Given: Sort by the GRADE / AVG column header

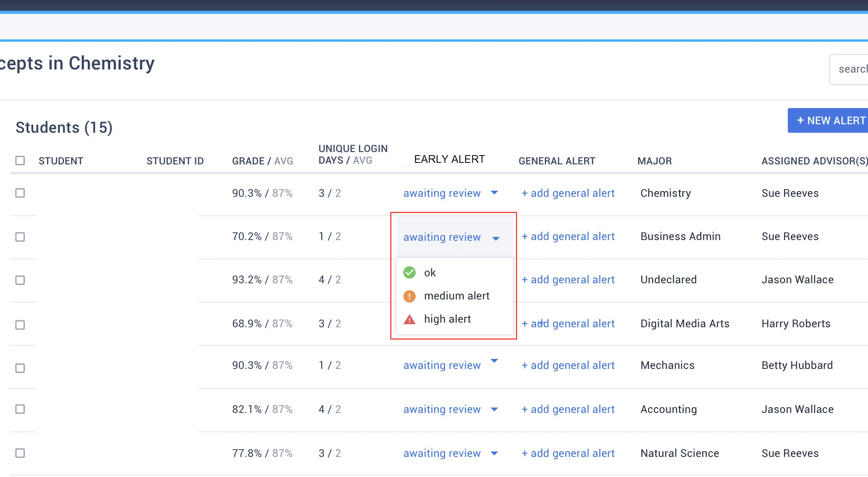Looking at the screenshot, I should pos(263,161).
